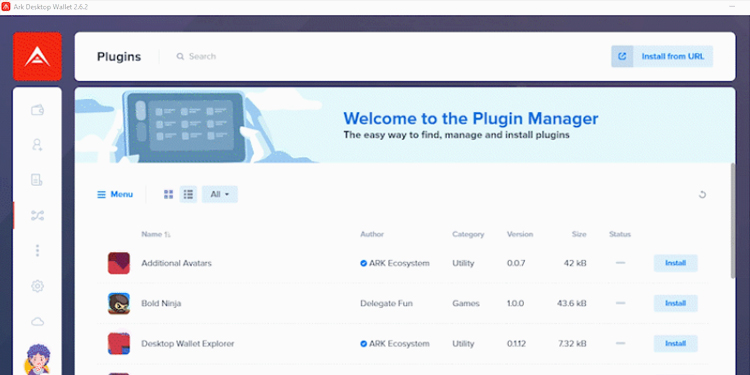Click the network cloud icon

[x=37, y=321]
